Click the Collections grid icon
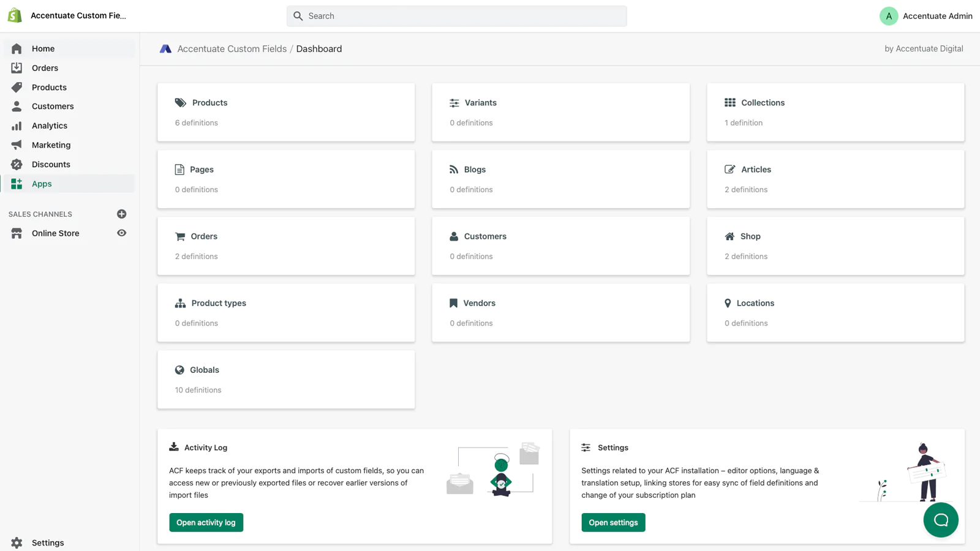Screen dimensions: 980x551 [x=729, y=103]
